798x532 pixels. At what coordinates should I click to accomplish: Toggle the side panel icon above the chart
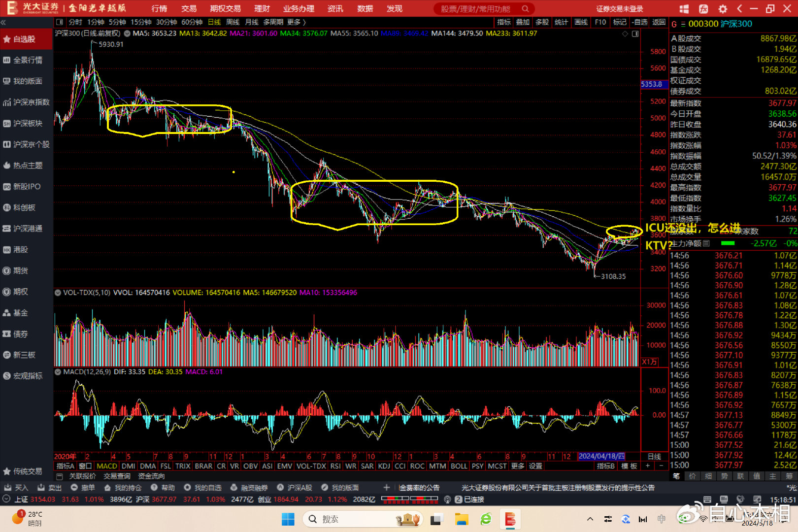(635, 33)
